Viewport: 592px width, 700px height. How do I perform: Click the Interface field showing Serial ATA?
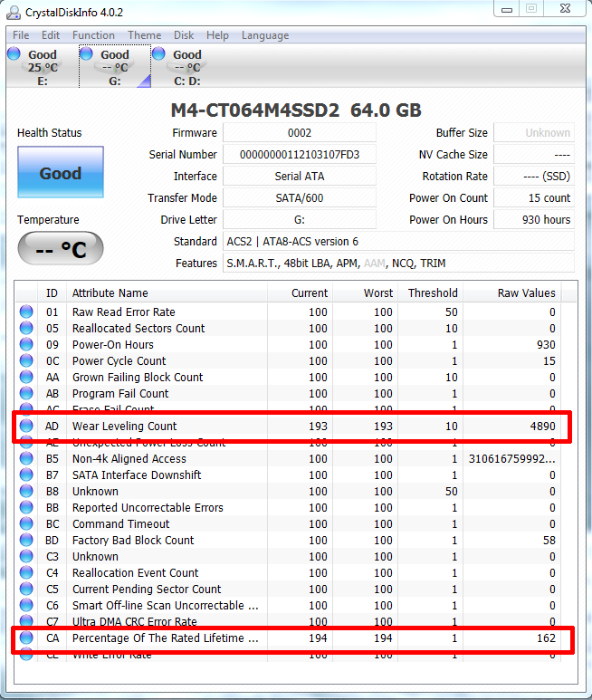(300, 177)
